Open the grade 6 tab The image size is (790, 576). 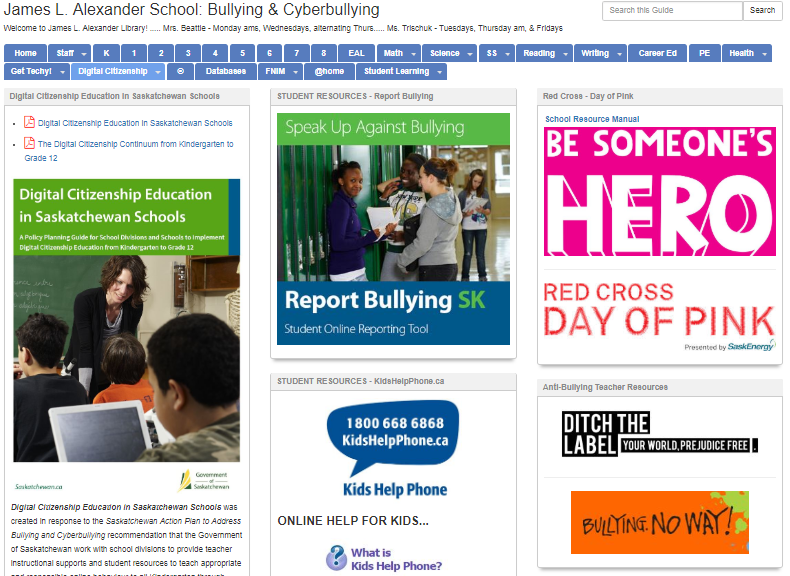[270, 53]
